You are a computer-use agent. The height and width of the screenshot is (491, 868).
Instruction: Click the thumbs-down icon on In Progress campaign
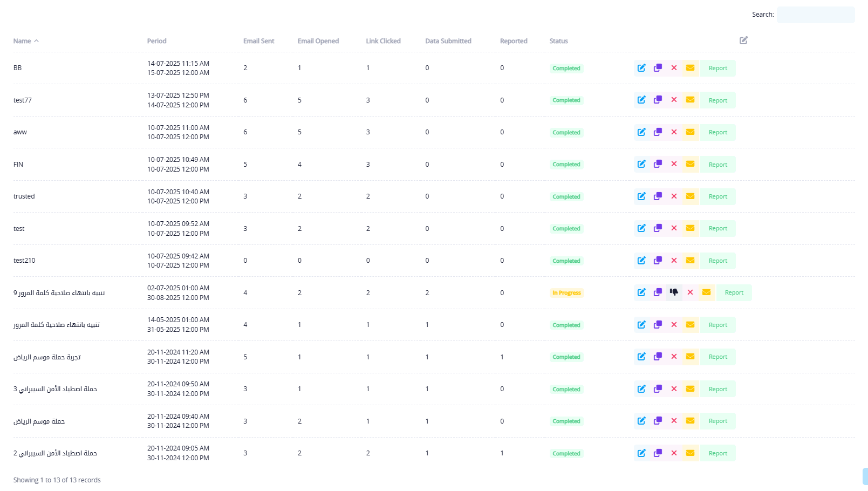point(674,292)
